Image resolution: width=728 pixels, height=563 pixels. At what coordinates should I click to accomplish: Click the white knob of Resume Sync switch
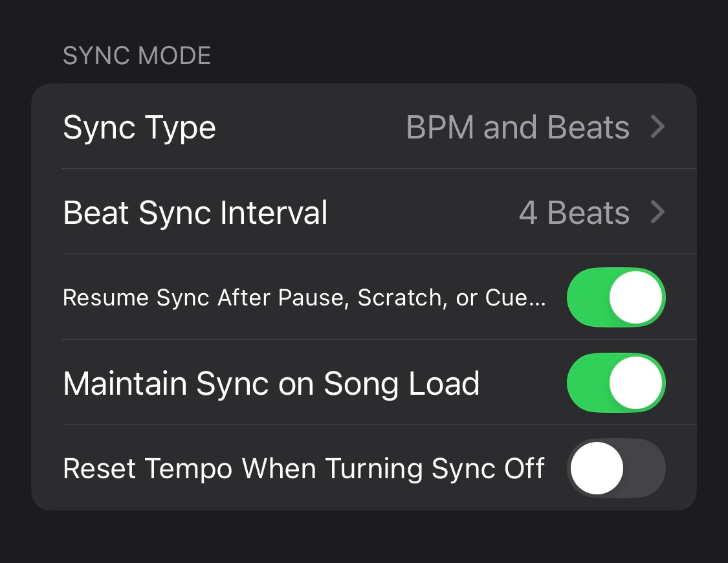[635, 298]
